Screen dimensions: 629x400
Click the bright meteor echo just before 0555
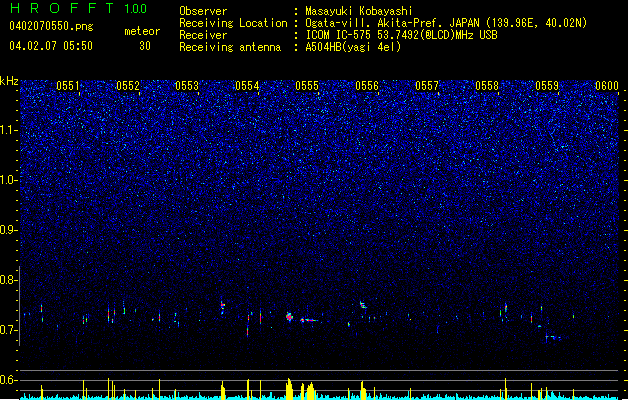289,317
